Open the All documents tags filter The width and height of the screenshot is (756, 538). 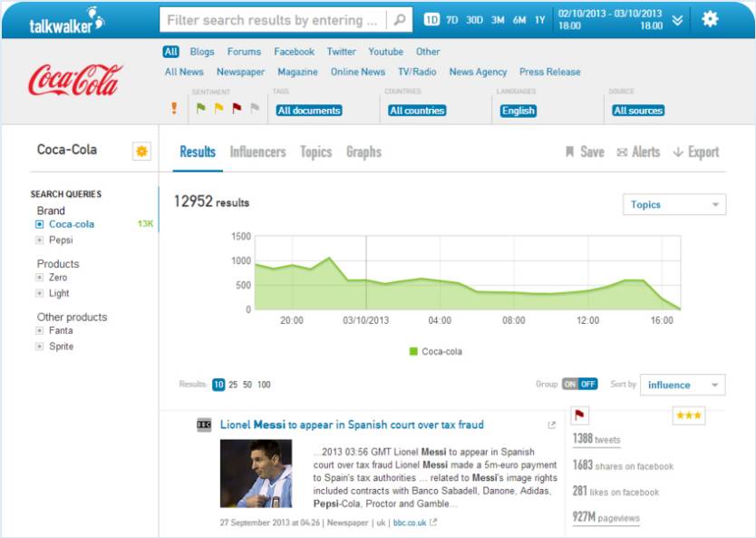[x=309, y=111]
